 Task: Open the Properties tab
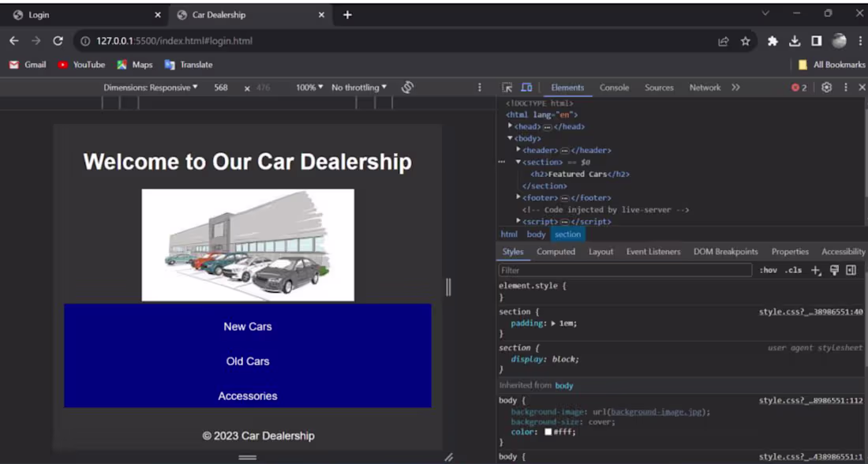click(790, 252)
